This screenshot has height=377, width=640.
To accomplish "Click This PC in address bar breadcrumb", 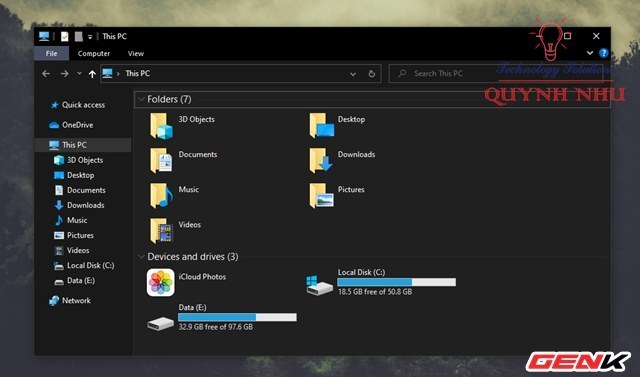I will (138, 73).
